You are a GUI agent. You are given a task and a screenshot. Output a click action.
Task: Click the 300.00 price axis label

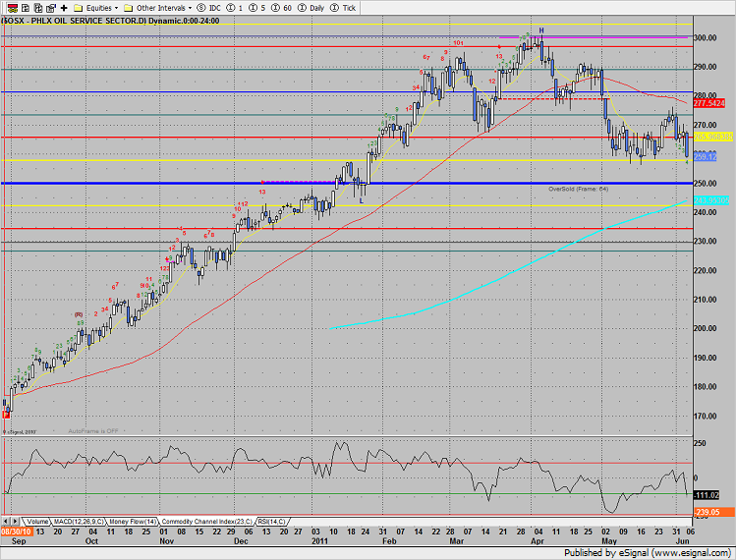click(x=705, y=37)
